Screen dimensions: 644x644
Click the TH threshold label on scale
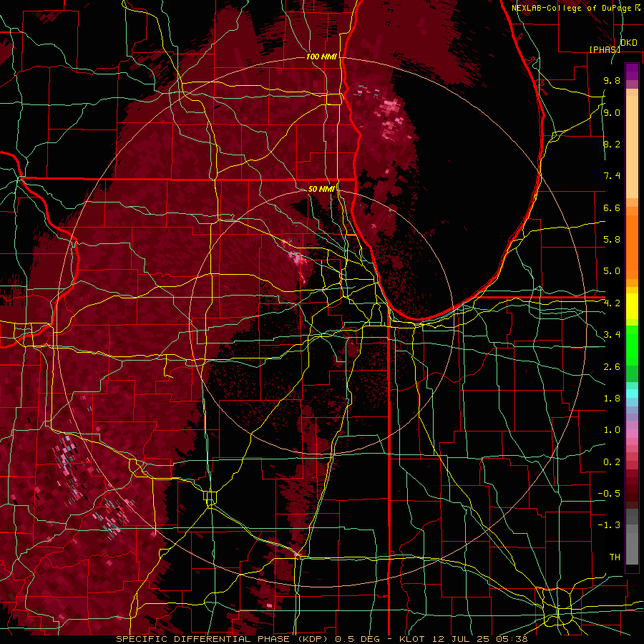pos(615,557)
